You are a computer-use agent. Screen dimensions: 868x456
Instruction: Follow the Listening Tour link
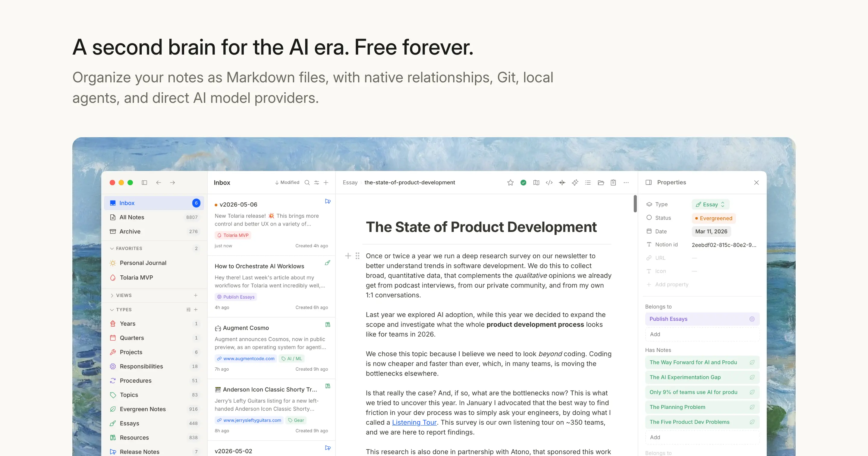tap(414, 423)
